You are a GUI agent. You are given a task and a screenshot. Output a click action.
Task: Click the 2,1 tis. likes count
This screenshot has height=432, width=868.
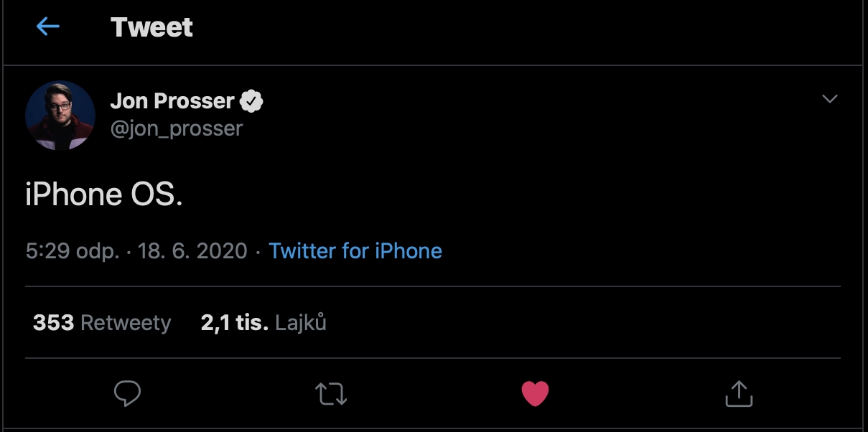235,323
